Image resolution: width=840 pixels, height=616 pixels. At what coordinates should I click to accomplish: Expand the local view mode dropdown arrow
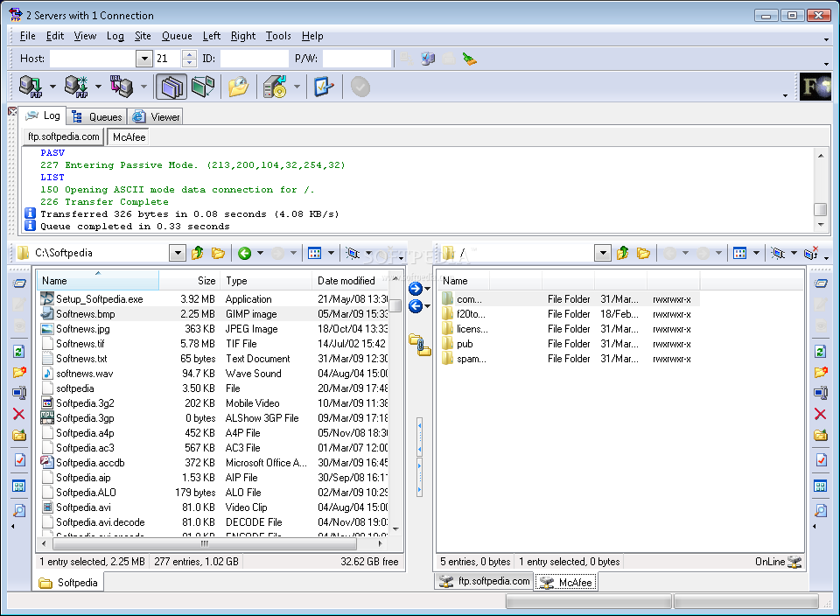331,253
